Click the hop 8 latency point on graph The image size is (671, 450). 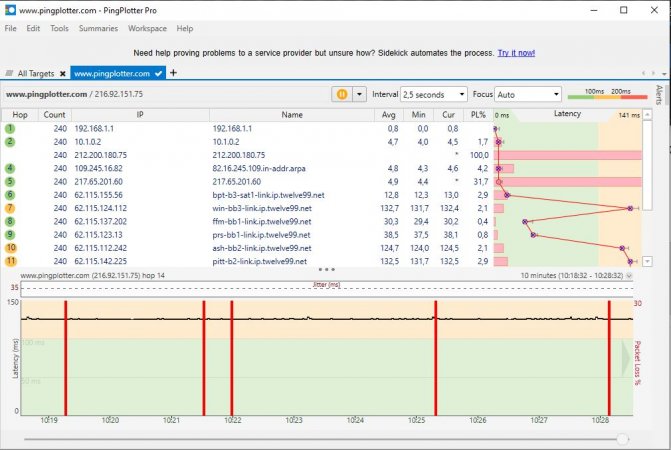(525, 222)
